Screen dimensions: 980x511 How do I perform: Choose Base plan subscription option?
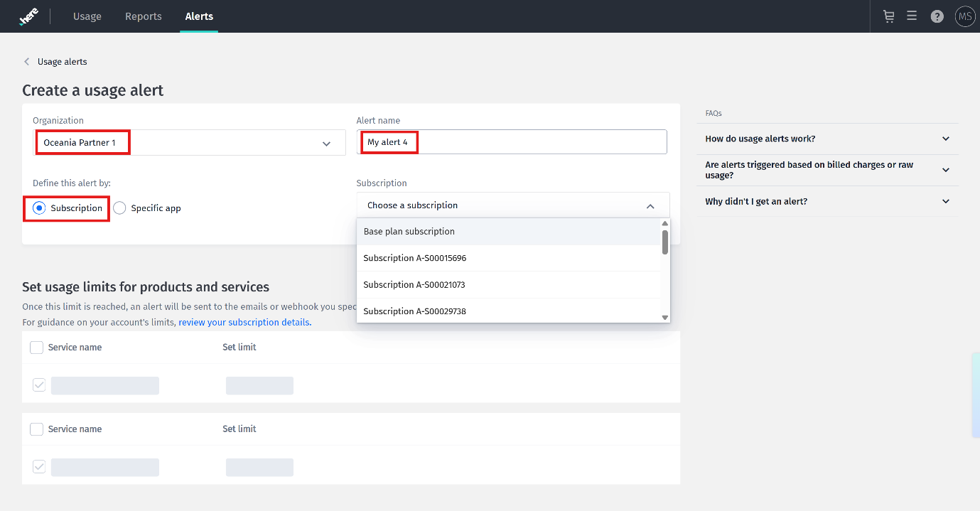509,232
